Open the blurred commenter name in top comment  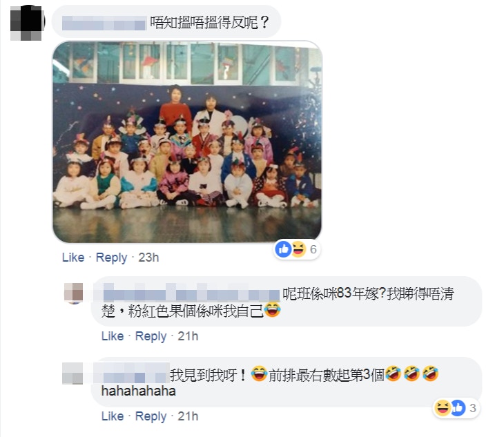104,23
